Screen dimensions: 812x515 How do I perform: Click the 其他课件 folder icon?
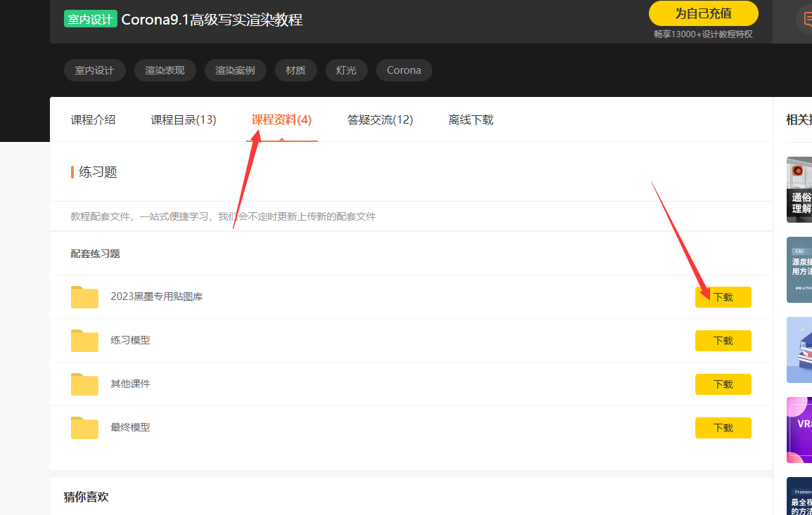point(84,384)
